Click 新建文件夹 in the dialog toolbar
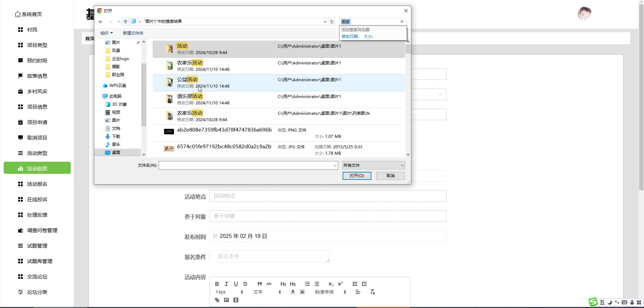 [133, 33]
